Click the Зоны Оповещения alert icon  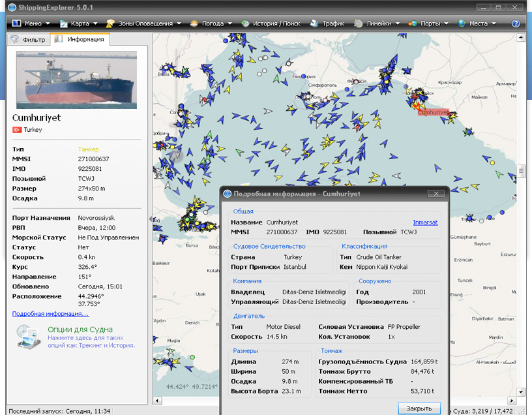[110, 23]
